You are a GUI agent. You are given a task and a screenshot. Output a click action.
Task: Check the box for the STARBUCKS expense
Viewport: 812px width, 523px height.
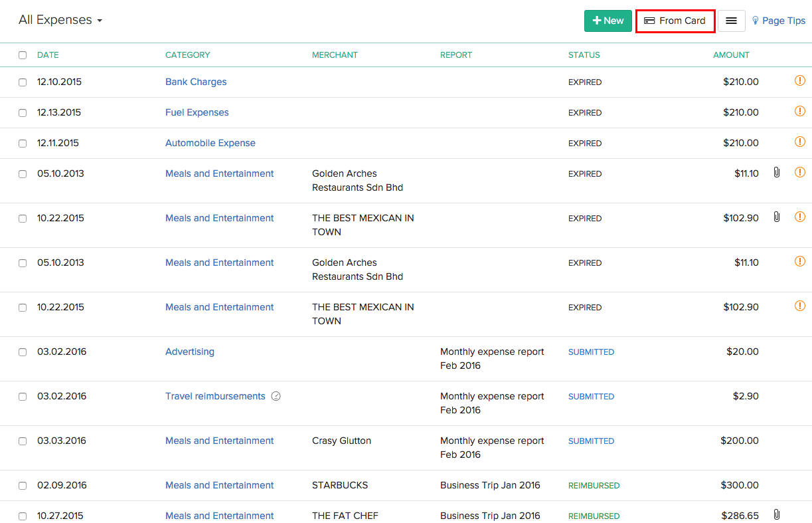[x=23, y=486]
